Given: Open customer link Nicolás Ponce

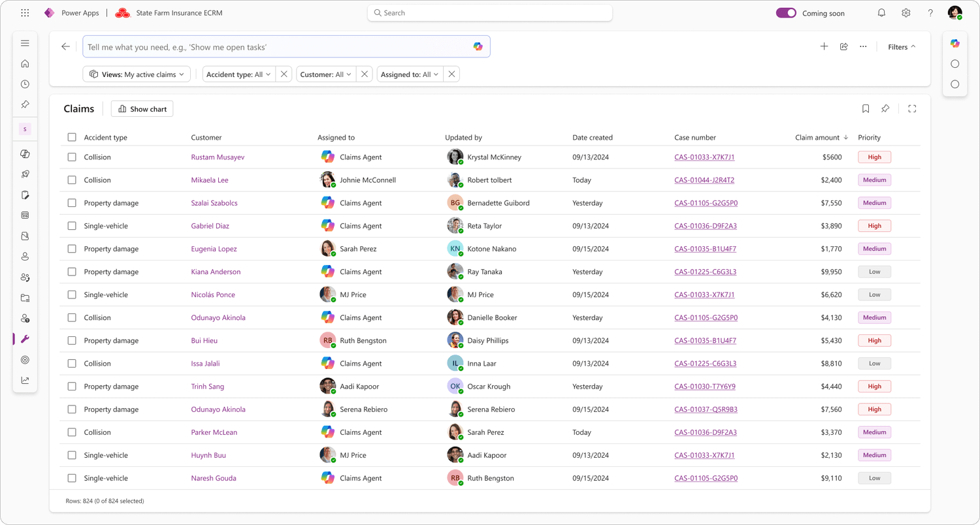Looking at the screenshot, I should click(x=213, y=294).
